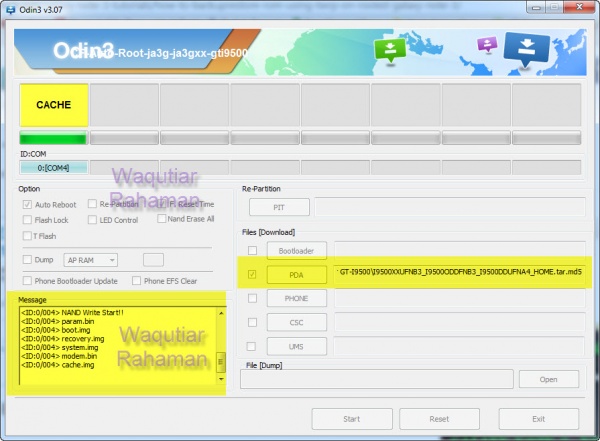Select the 'recovery.img' log line
Viewport: 600px width, 441px height.
pyautogui.click(x=63, y=339)
